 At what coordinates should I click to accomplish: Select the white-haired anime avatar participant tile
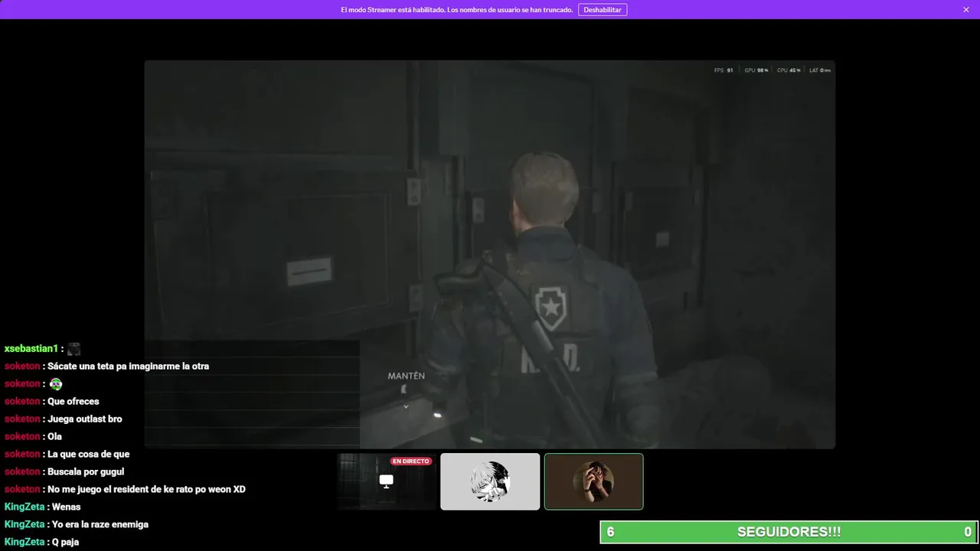(490, 481)
